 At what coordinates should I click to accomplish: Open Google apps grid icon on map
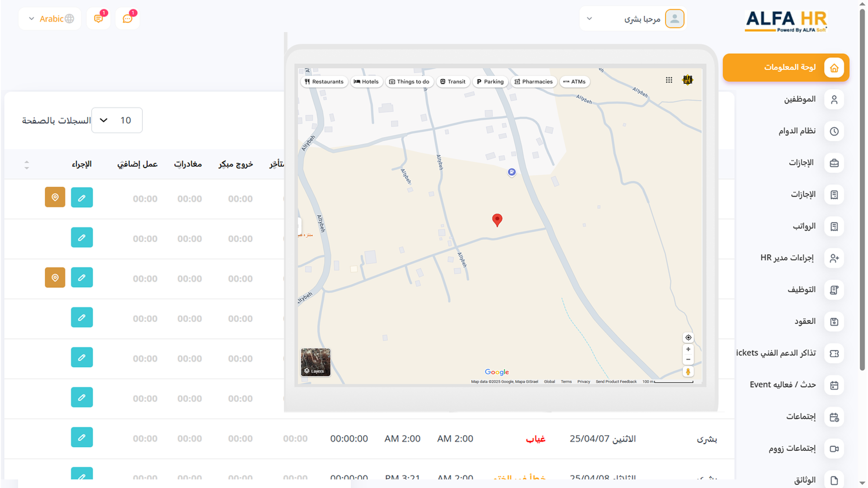coord(669,80)
